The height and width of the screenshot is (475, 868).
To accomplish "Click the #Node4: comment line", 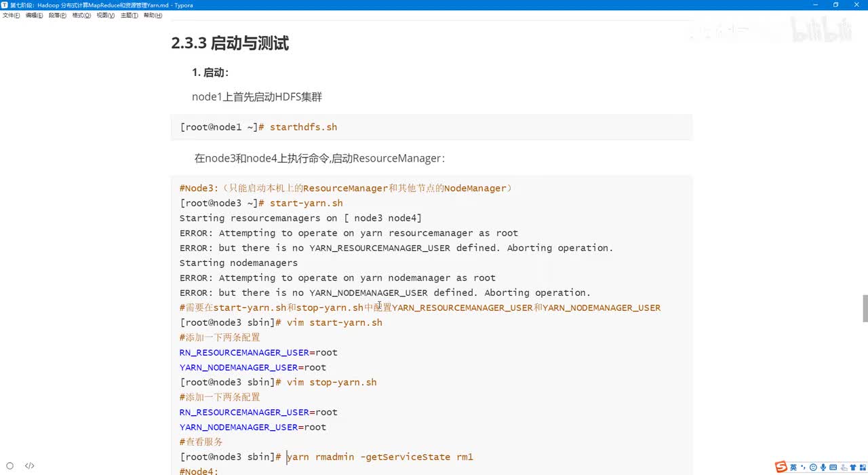I will tap(199, 471).
